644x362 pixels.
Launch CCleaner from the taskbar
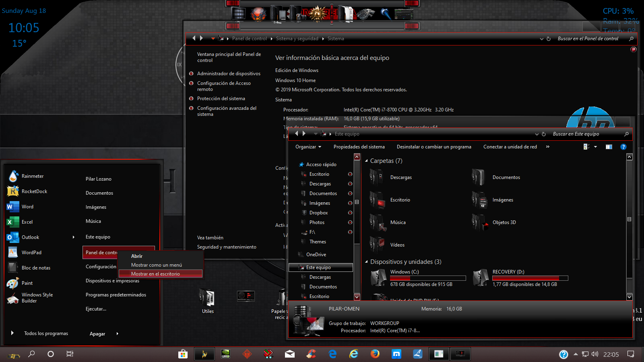pyautogui.click(x=311, y=354)
